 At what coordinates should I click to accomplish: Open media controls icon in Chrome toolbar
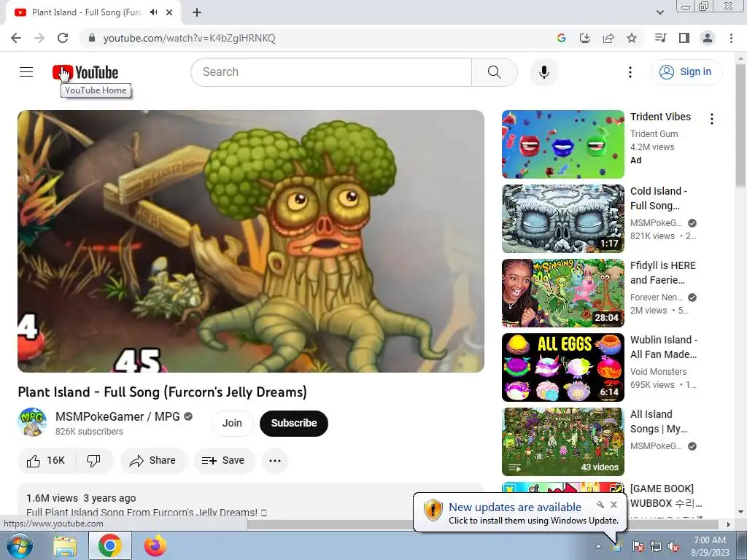click(660, 38)
